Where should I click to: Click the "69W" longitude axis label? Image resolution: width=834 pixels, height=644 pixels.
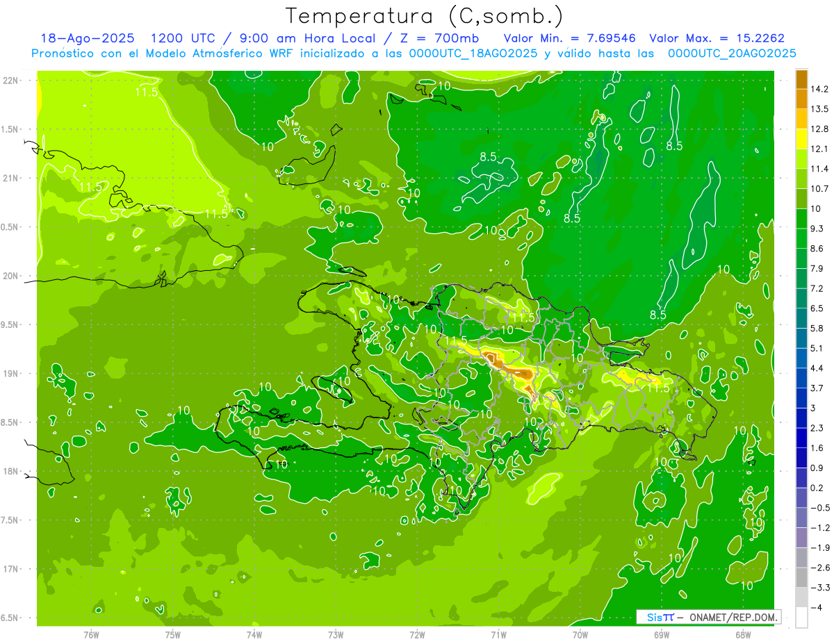661,634
